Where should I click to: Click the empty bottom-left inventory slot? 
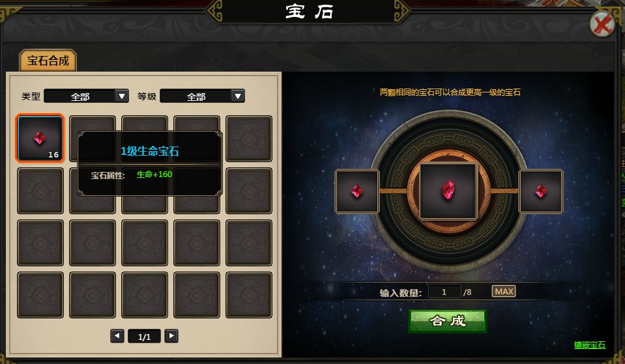point(40,295)
